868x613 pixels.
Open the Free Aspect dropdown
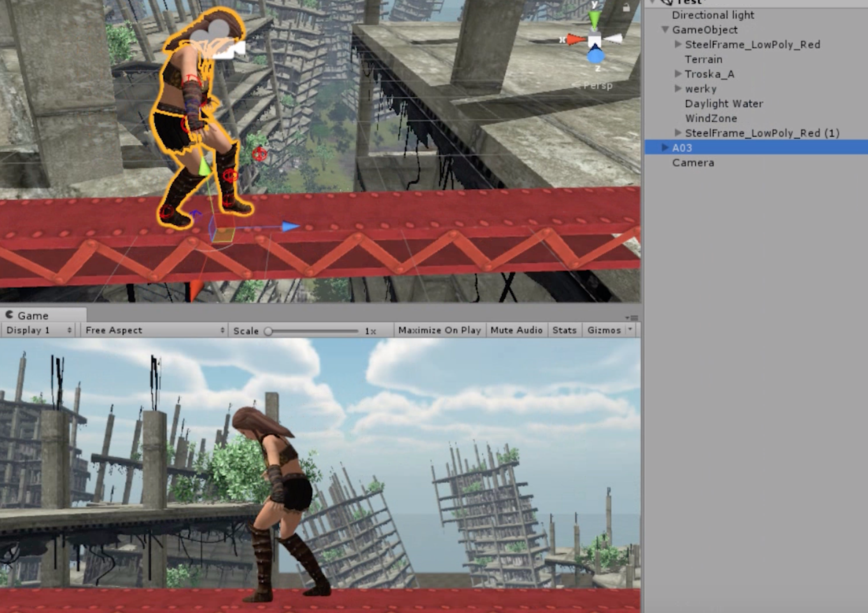coord(154,330)
